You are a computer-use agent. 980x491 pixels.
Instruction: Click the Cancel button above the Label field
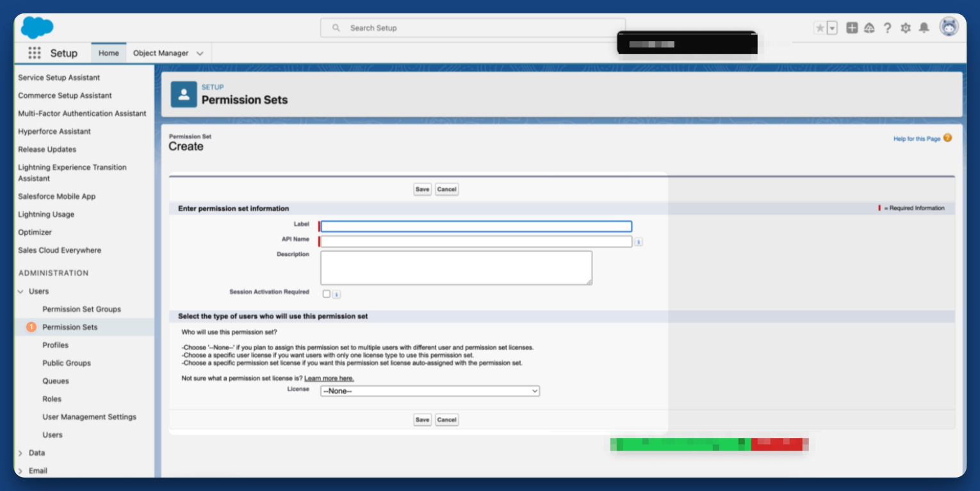446,189
